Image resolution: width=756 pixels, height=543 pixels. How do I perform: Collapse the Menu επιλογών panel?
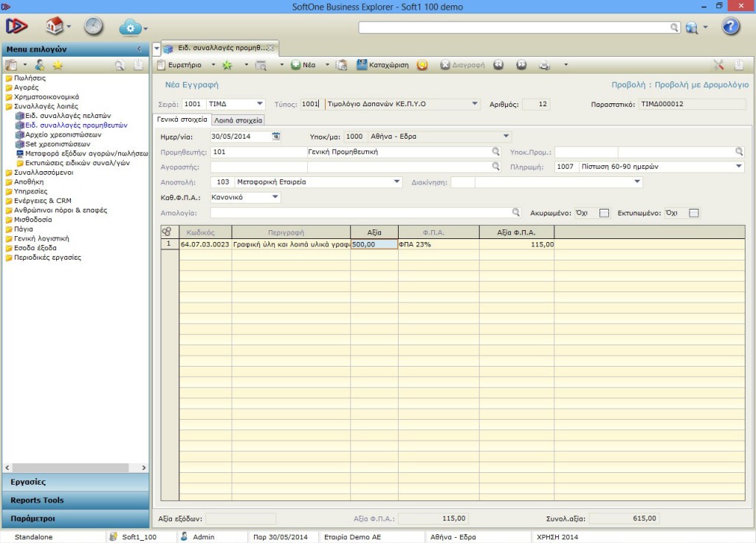pyautogui.click(x=139, y=49)
